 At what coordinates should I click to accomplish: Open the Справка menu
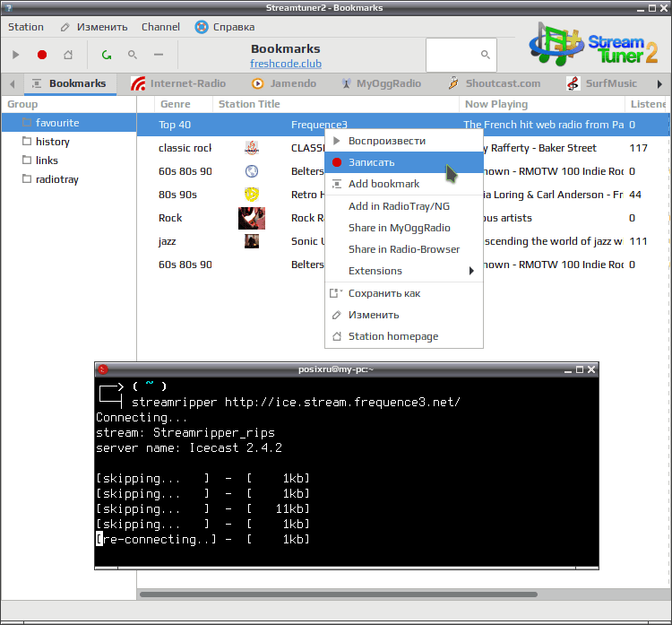[234, 27]
